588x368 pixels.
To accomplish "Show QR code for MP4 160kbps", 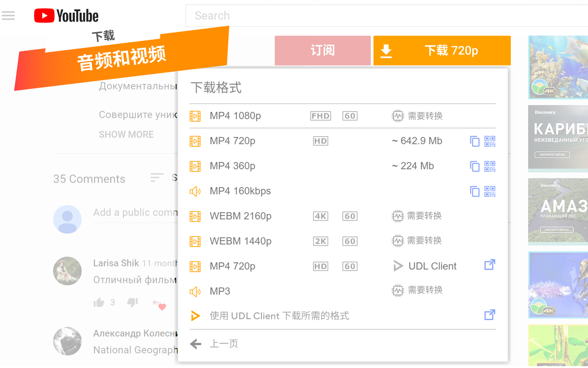I will (490, 191).
